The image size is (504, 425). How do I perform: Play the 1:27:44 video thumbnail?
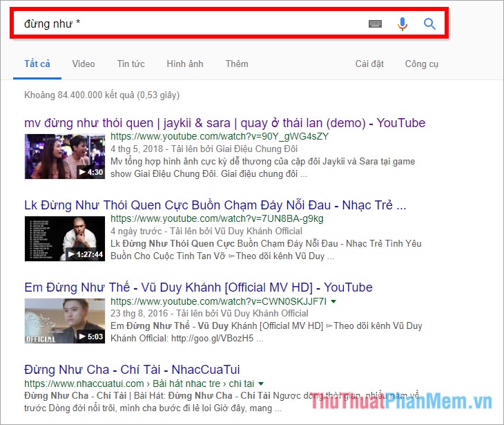(65, 238)
